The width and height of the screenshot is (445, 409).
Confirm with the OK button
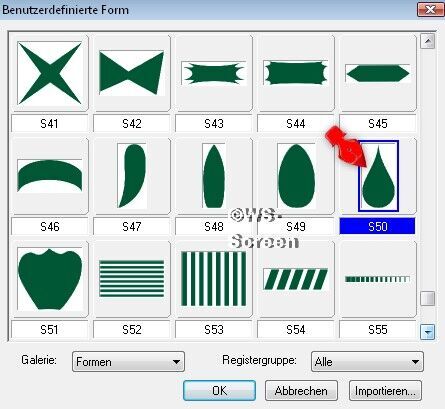point(219,391)
